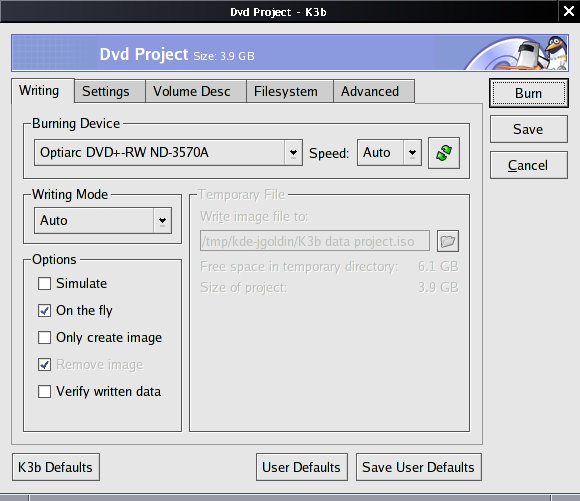Restore K3b Defaults
Image resolution: width=580 pixels, height=501 pixels.
(x=55, y=467)
